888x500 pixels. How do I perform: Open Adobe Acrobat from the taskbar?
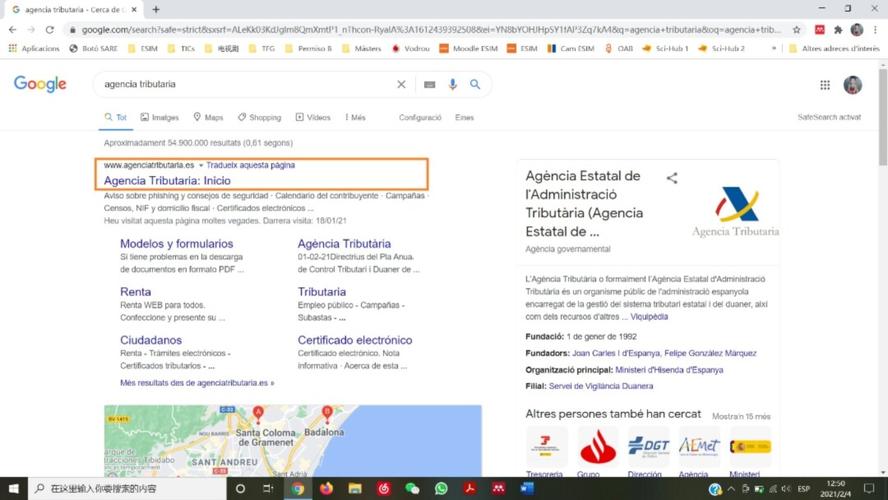[469, 488]
